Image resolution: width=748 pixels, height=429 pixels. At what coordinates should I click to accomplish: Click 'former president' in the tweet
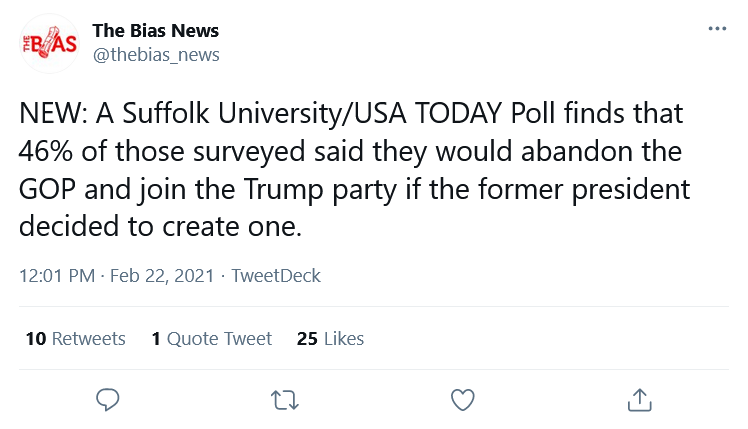click(x=584, y=191)
